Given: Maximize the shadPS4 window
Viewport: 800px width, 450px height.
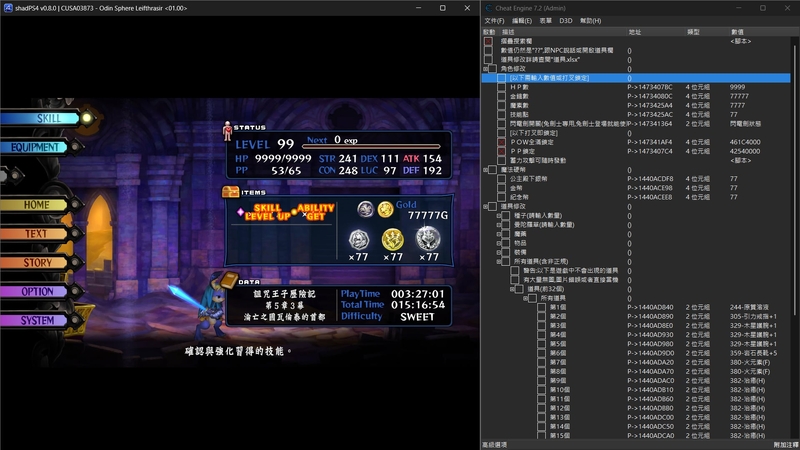Looking at the screenshot, I should point(442,8).
